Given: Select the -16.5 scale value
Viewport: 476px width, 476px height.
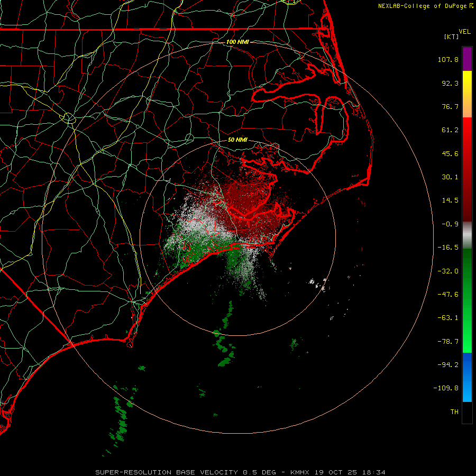Looking at the screenshot, I should point(448,248).
